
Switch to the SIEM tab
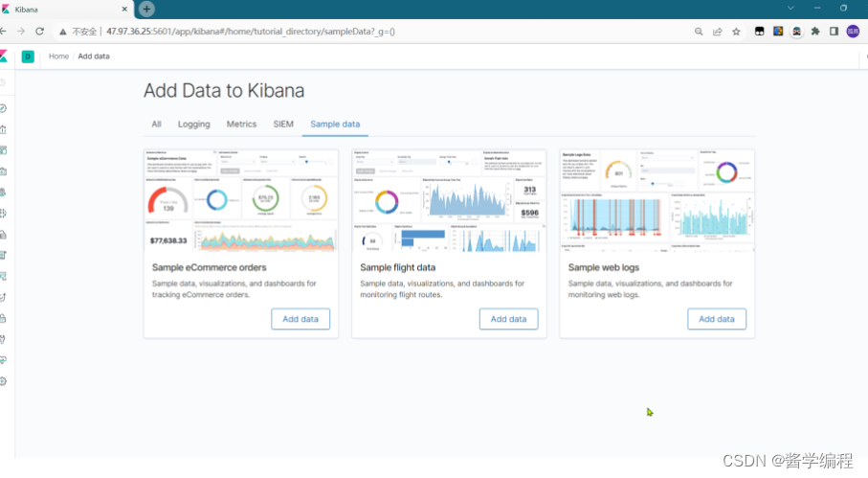[283, 125]
